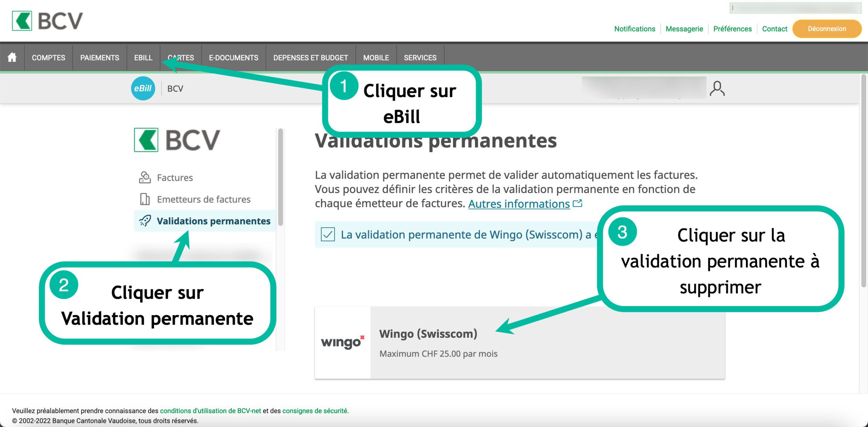Open the PAIEMENTS menu
Image resolution: width=868 pixels, height=427 pixels.
tap(100, 58)
